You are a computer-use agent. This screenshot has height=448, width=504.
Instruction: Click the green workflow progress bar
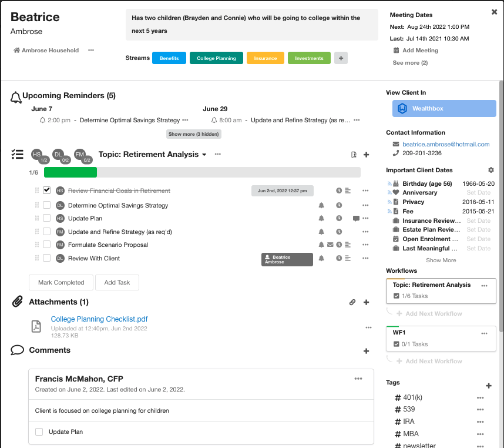pyautogui.click(x=70, y=172)
